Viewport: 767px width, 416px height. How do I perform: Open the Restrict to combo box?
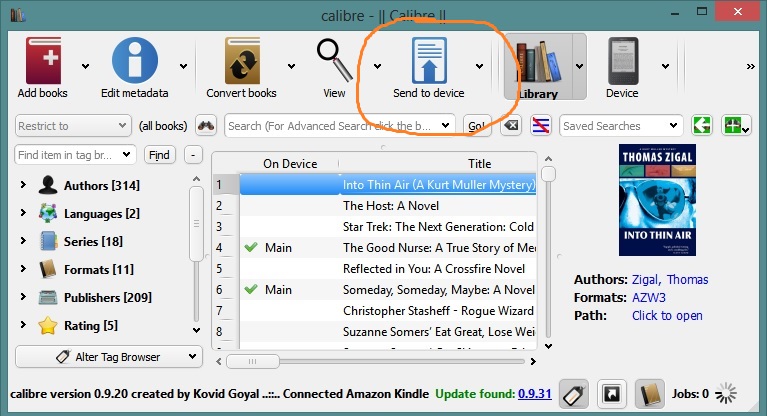pyautogui.click(x=73, y=126)
